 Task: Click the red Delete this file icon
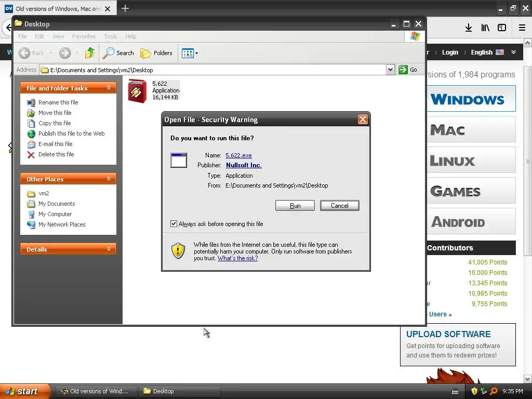[x=31, y=155]
